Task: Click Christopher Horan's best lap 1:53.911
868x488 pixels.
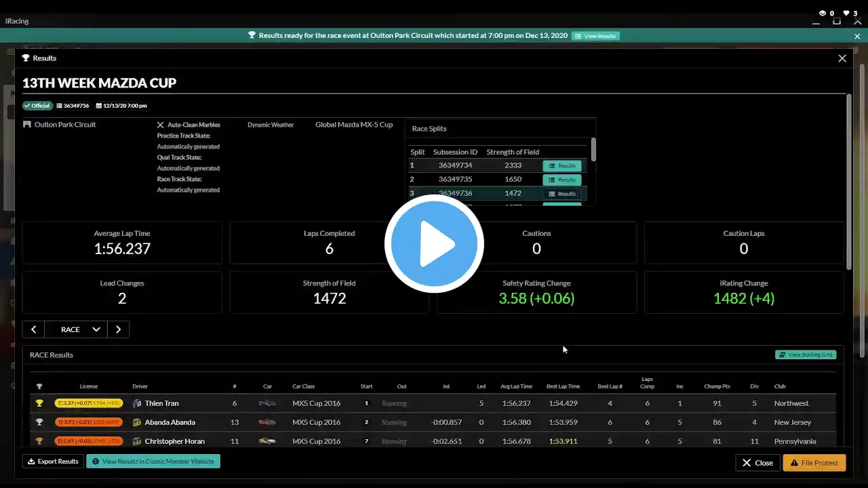Action: pyautogui.click(x=563, y=441)
